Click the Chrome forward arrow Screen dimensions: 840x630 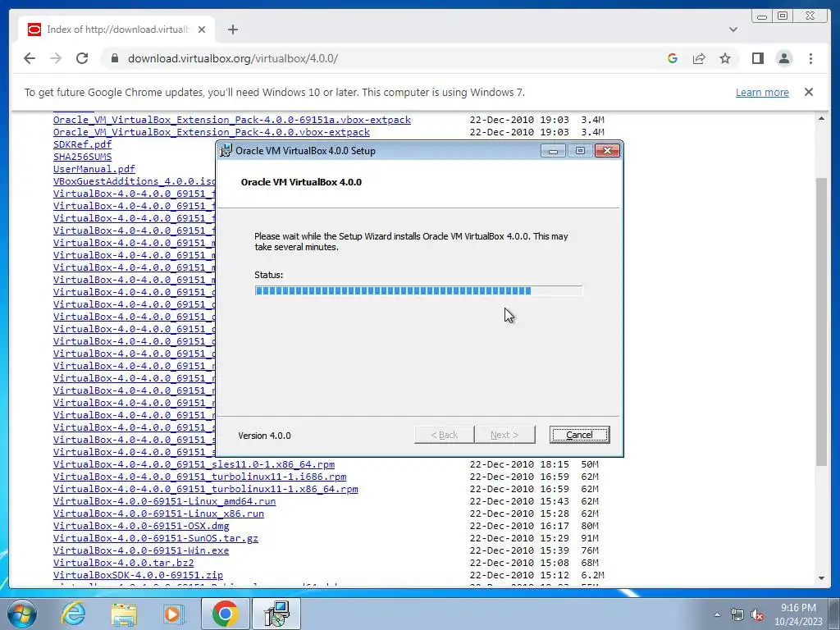[x=56, y=58]
